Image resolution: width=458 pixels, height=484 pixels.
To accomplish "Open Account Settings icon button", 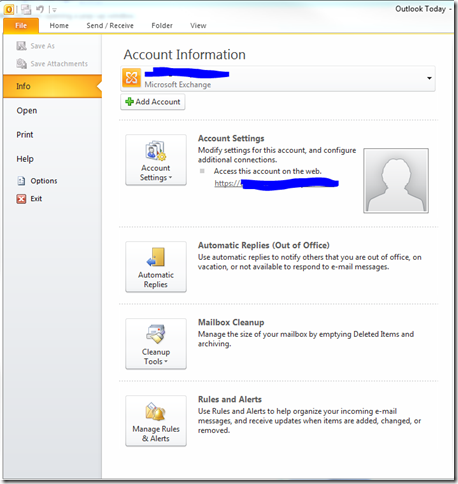I will [x=156, y=160].
